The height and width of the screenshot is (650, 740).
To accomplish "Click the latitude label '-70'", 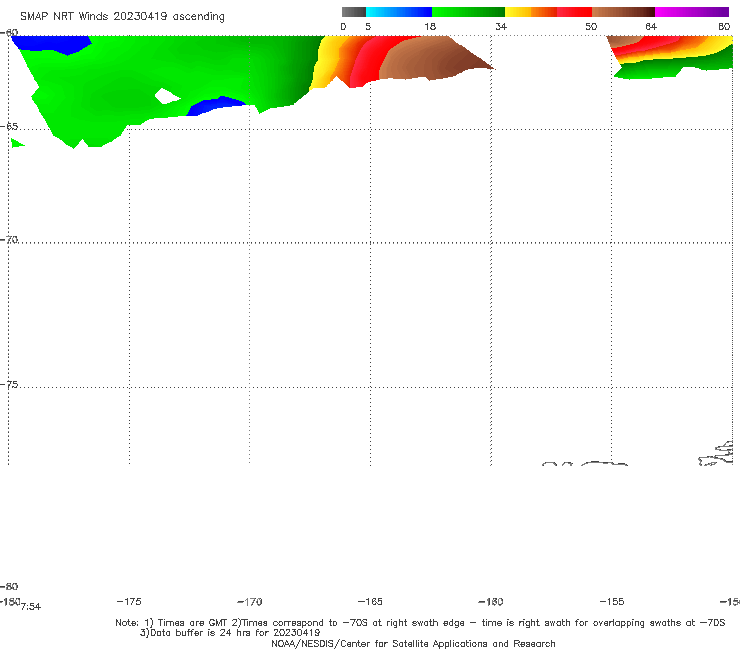I will tap(9, 240).
